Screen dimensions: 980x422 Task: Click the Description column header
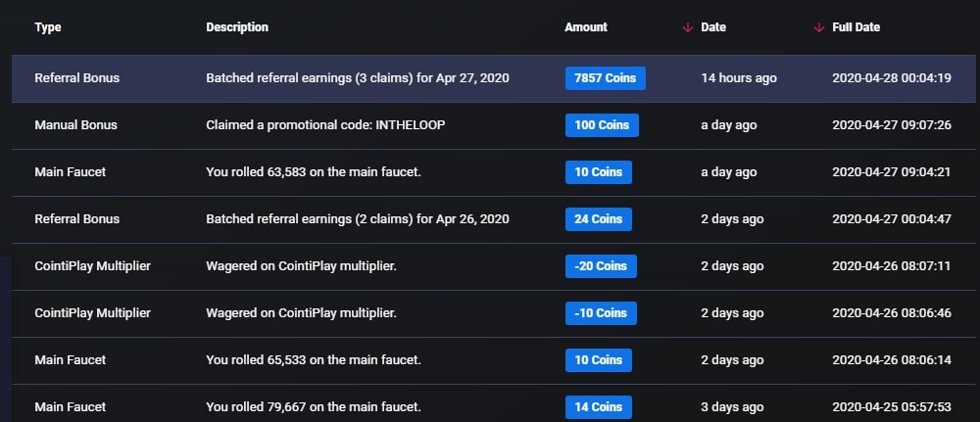(x=237, y=27)
